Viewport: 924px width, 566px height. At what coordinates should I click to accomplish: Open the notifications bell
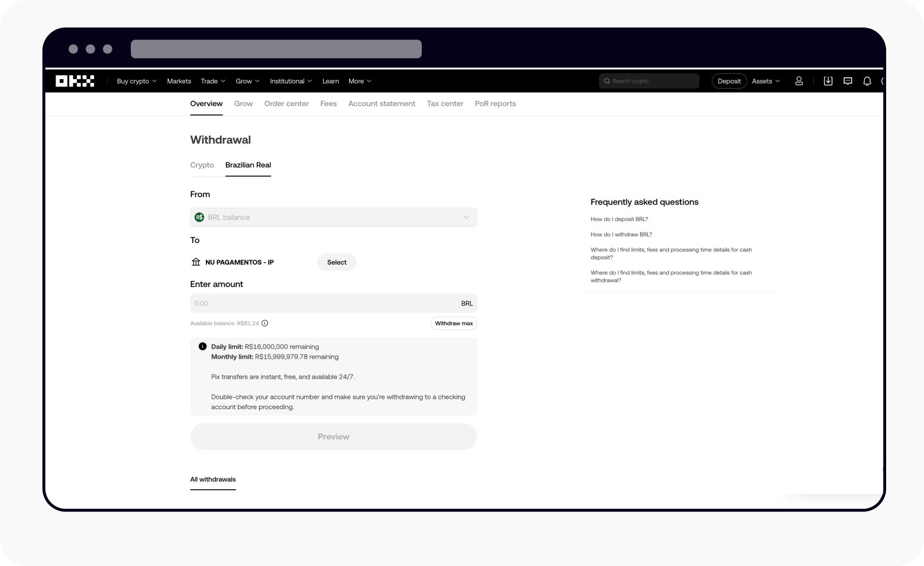click(867, 81)
